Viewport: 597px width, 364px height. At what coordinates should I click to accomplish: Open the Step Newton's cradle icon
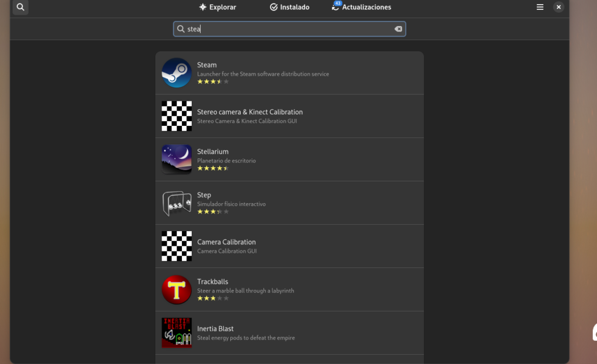coord(176,203)
